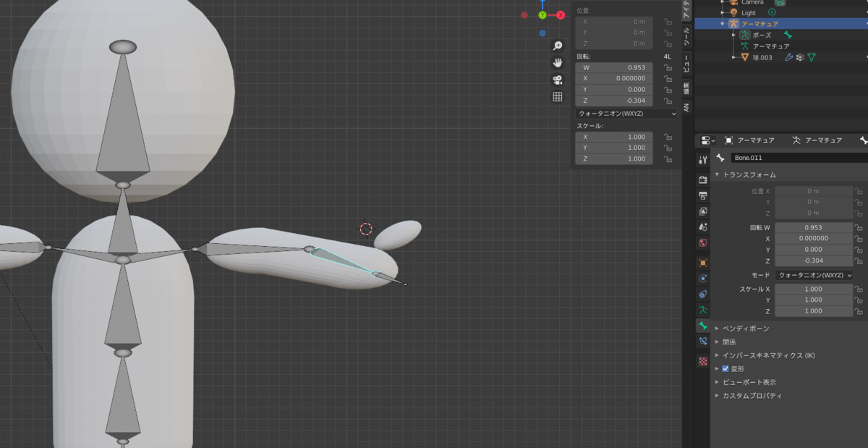Open the Render properties tab icon
The width and height of the screenshot is (868, 448).
pyautogui.click(x=702, y=179)
